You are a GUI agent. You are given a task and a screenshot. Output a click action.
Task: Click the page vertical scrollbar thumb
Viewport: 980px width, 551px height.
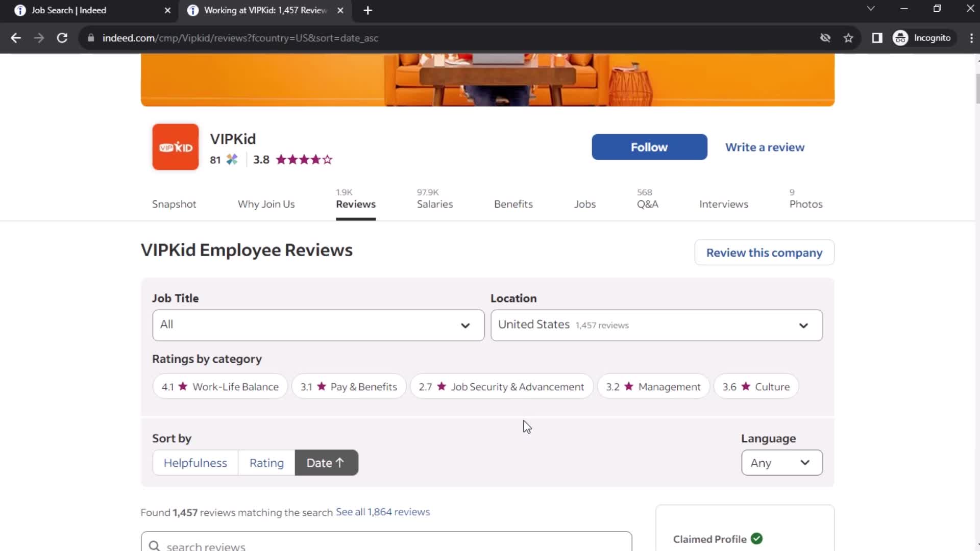click(977, 88)
